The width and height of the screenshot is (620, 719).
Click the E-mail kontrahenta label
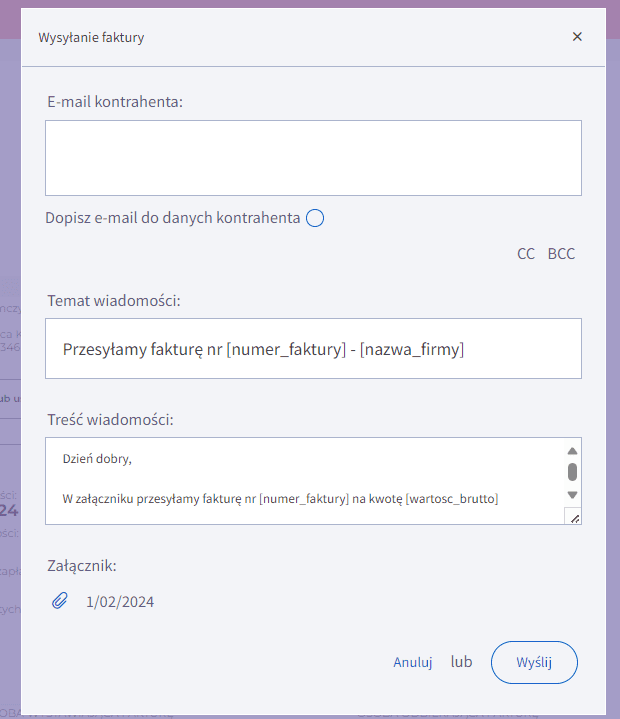click(115, 101)
